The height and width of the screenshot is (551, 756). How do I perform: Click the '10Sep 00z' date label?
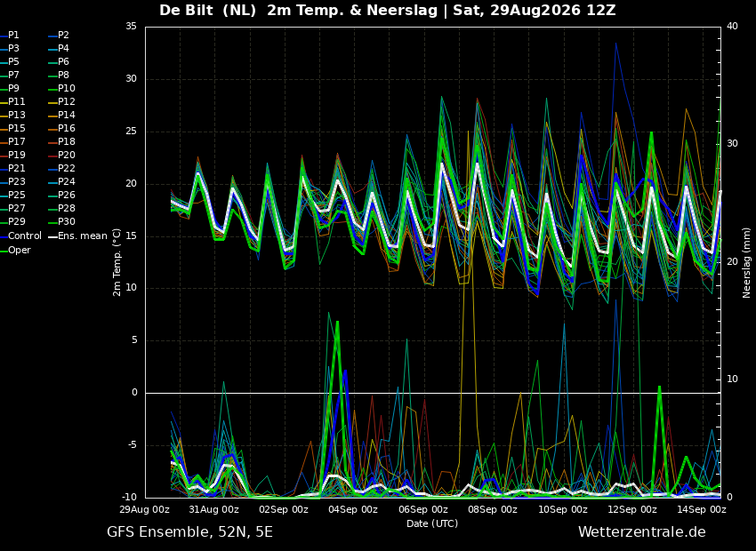coord(563,509)
